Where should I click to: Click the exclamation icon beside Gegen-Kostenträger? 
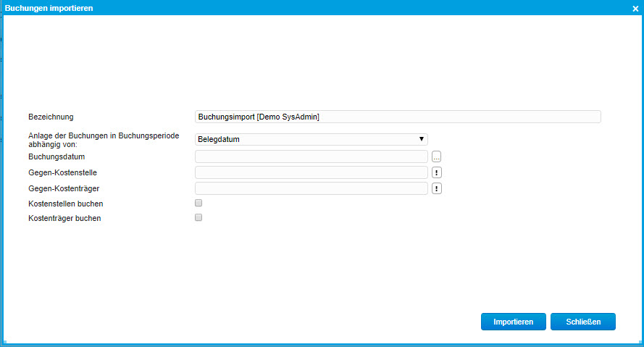click(437, 188)
